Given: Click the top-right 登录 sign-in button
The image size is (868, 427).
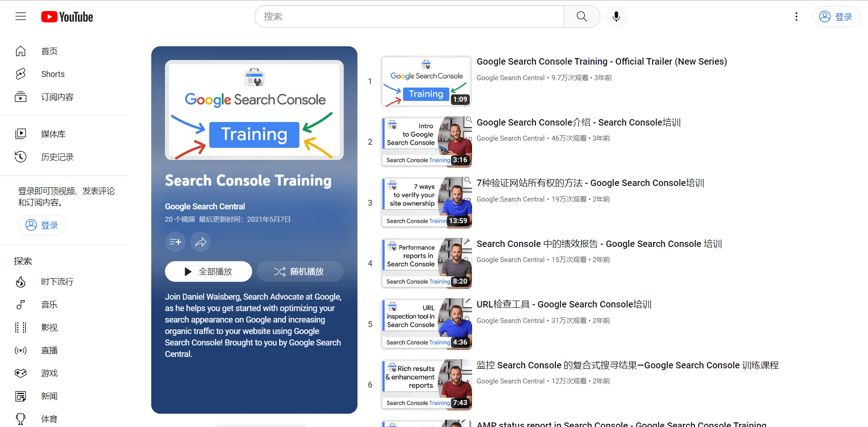Looking at the screenshot, I should (836, 16).
